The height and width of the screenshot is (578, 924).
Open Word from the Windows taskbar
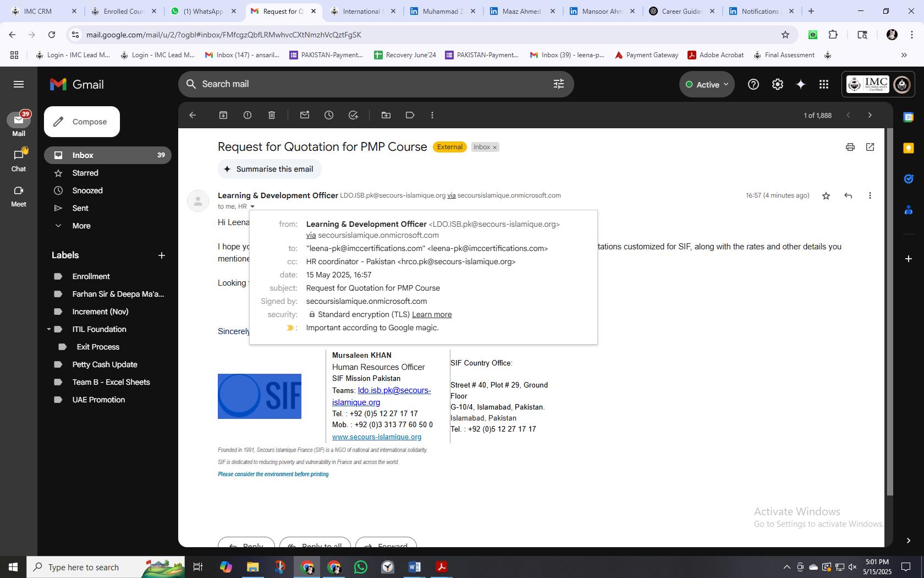pos(415,567)
